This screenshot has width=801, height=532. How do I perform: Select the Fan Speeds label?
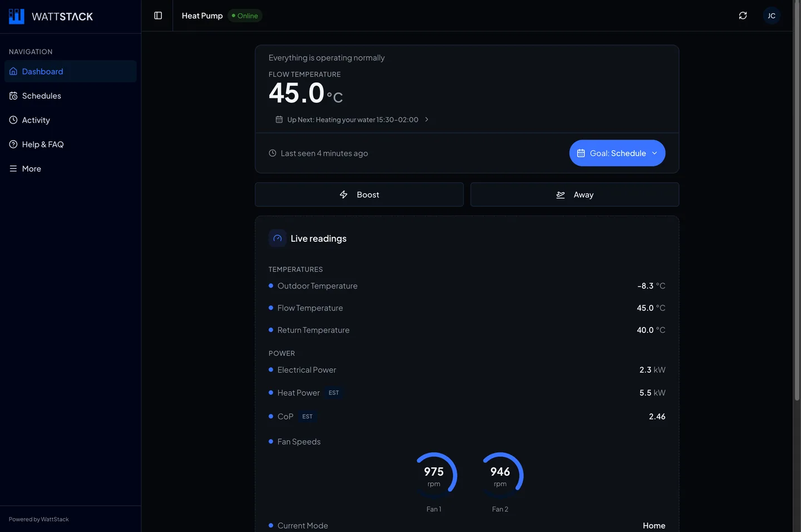click(299, 441)
